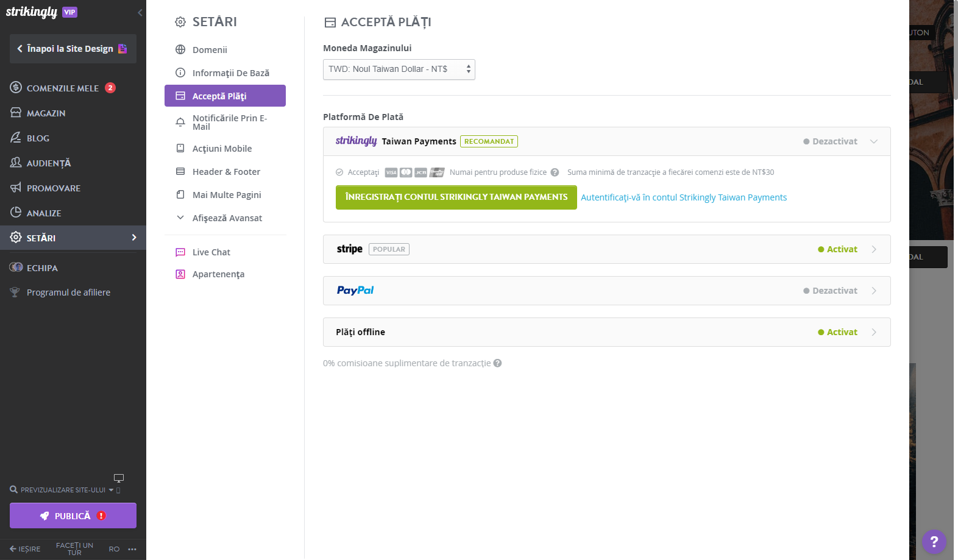
Task: Click the 'Platformă De Plată' heading
Action: (x=363, y=117)
